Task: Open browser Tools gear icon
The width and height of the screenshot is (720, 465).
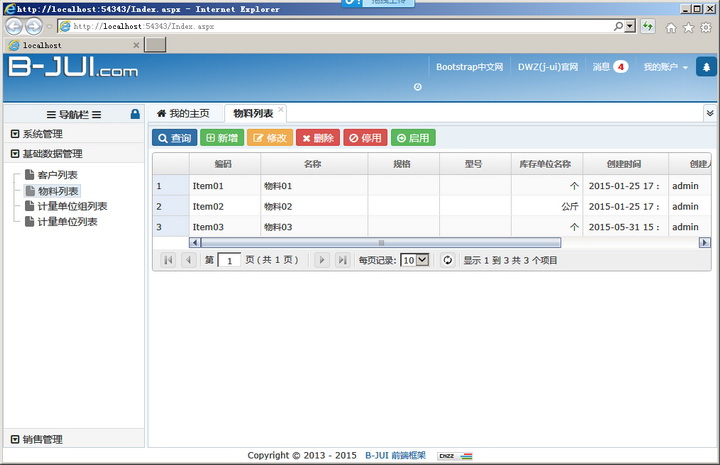Action: click(706, 28)
